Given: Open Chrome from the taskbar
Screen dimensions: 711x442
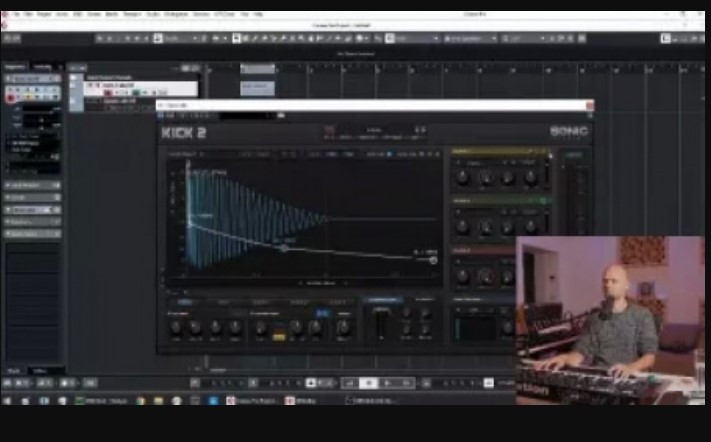Looking at the screenshot, I should 141,401.
